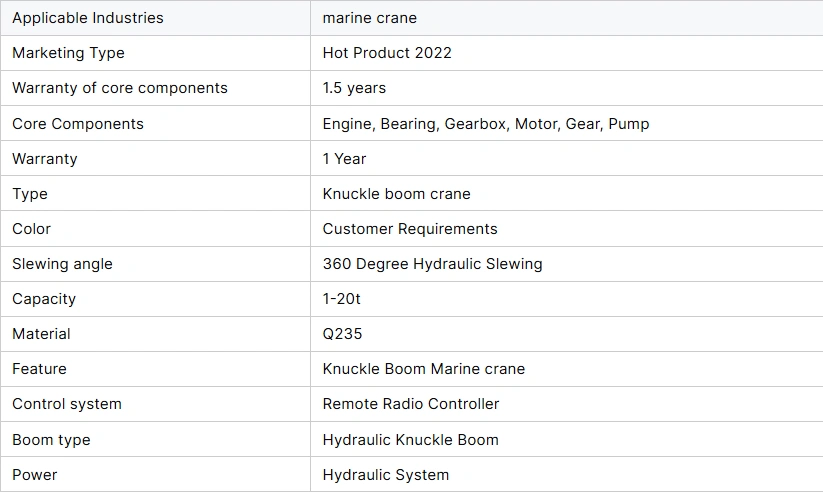The width and height of the screenshot is (823, 492).
Task: Click the '1 Year' warranty value
Action: (x=345, y=159)
